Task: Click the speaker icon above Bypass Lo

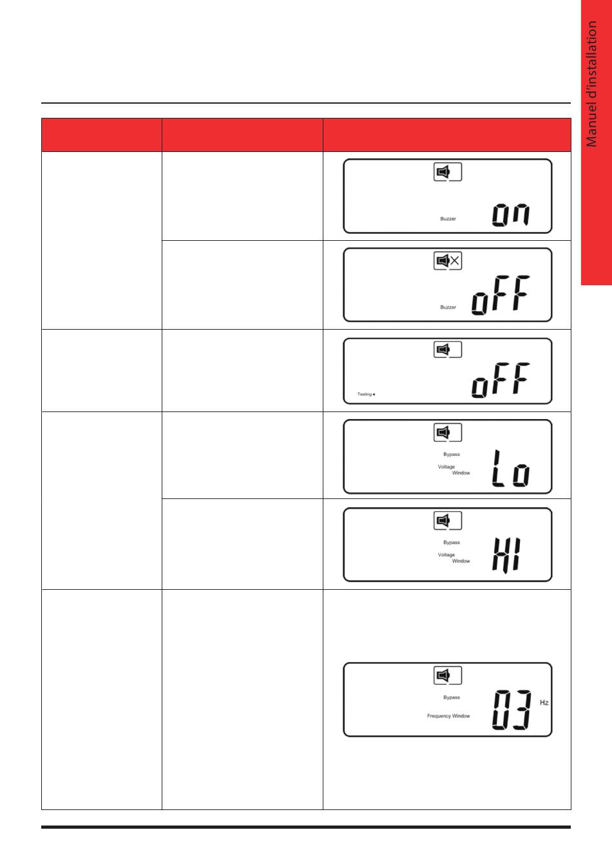Action: click(448, 432)
